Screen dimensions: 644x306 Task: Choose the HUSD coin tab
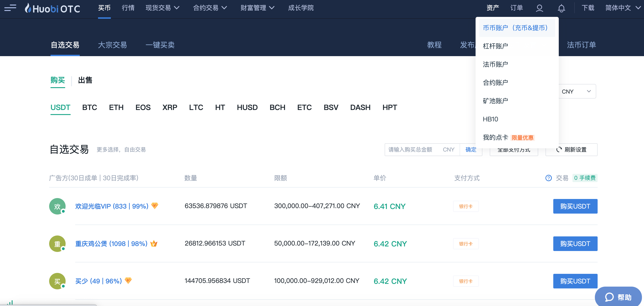click(247, 107)
